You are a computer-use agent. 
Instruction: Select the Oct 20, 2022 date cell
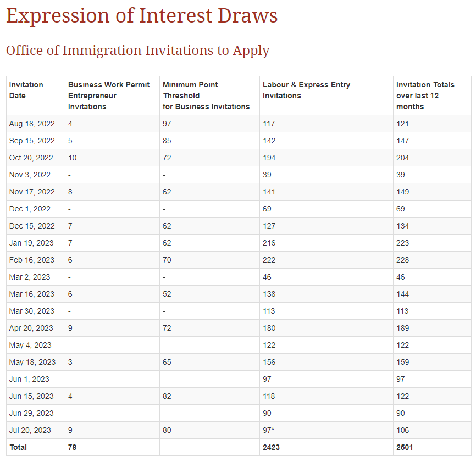(31, 158)
